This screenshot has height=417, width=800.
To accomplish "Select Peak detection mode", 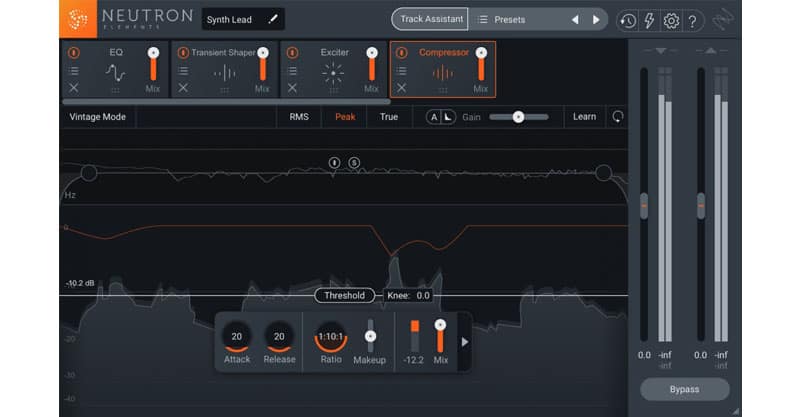I will coord(345,117).
